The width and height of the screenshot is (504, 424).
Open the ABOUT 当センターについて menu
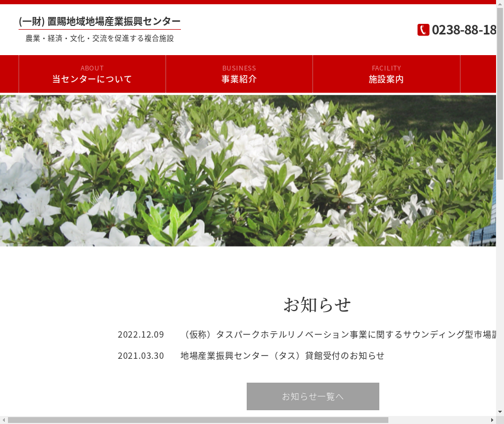pos(92,74)
